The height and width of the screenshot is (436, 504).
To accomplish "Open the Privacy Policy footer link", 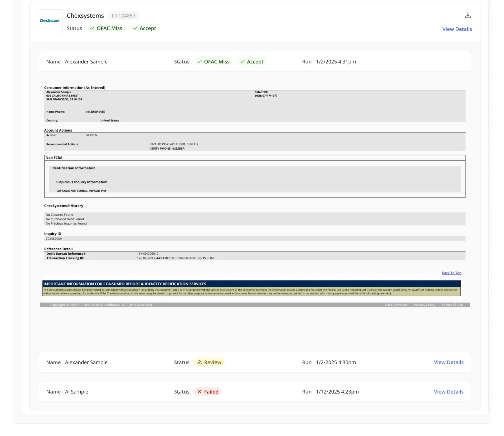I will (x=424, y=305).
